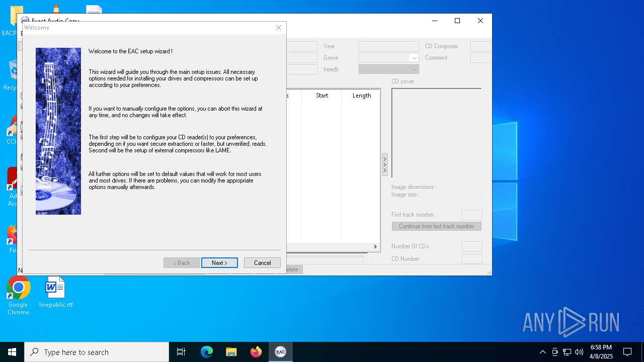This screenshot has width=644, height=362.
Task: Click Continue from last track number button
Action: (436, 226)
